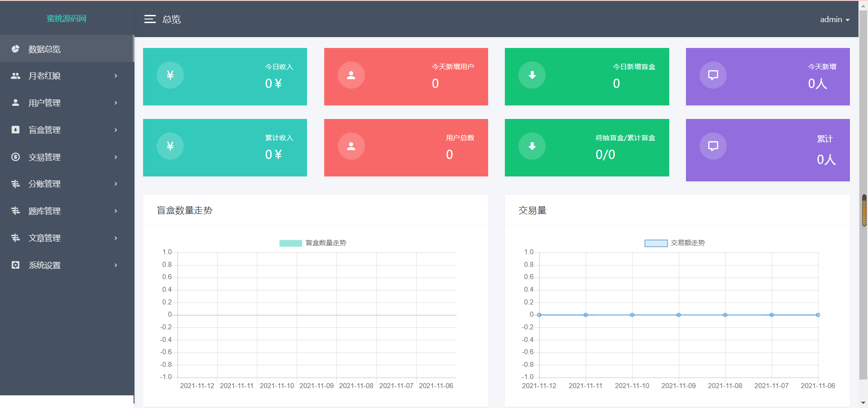Expand the 月老红娘 sidebar submenu

point(67,76)
